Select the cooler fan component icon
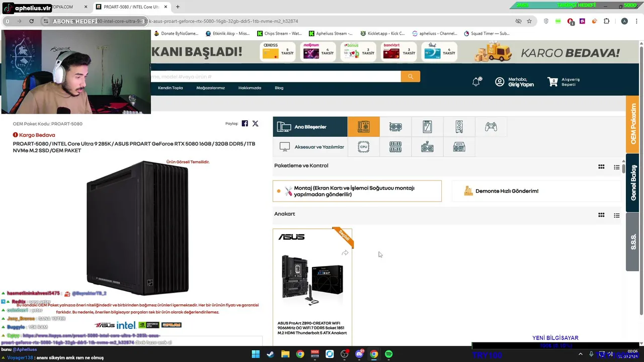Image resolution: width=644 pixels, height=362 pixels. click(427, 147)
